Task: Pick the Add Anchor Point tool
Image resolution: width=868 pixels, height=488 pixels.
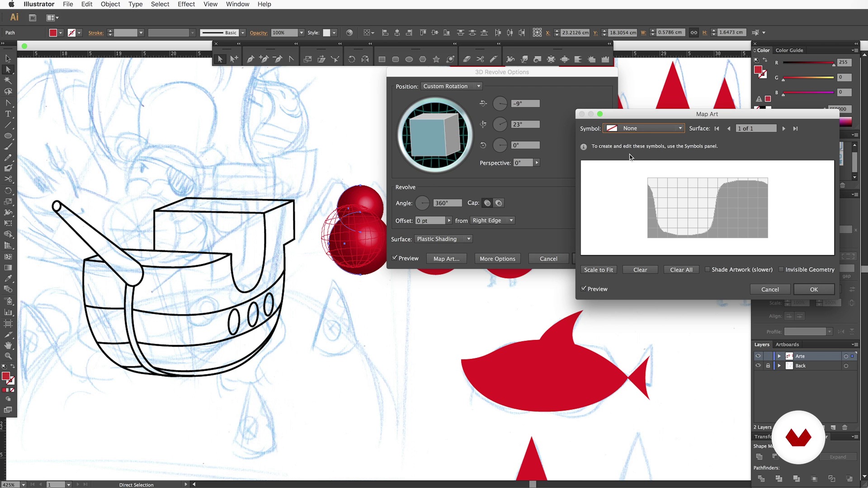Action: [264, 59]
